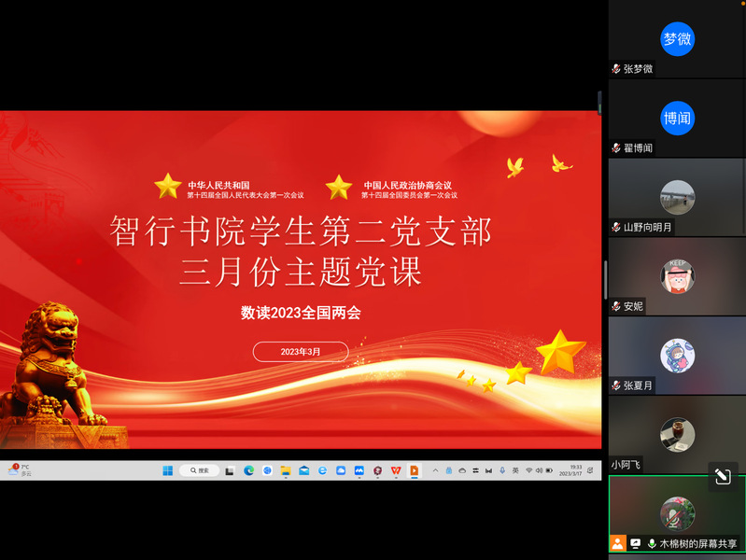The image size is (746, 560).
Task: Open the red WPS Office taskbar icon
Action: pos(396,470)
